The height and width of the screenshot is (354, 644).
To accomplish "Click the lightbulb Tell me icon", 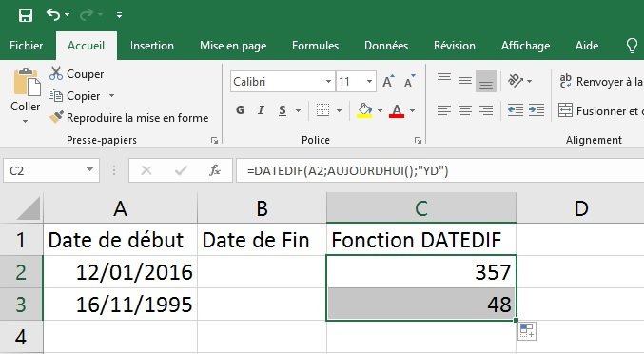I will coord(632,46).
